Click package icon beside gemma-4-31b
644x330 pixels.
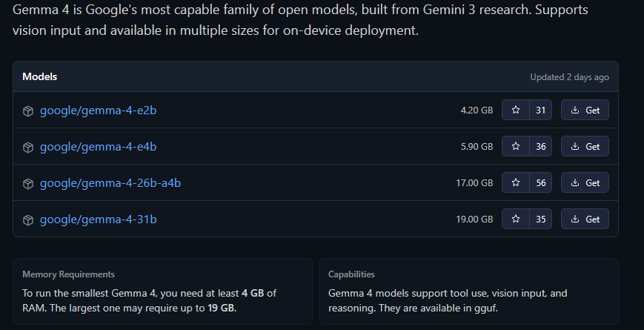click(28, 220)
